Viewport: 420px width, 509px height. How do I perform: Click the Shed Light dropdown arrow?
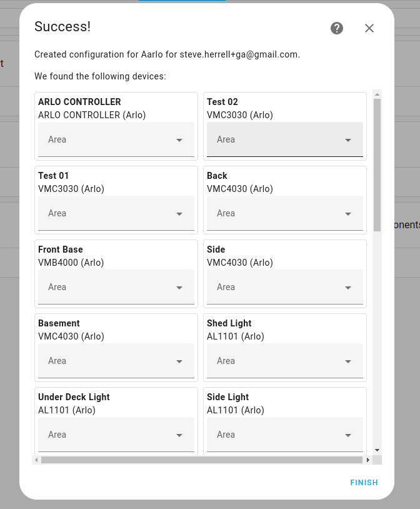[348, 361]
